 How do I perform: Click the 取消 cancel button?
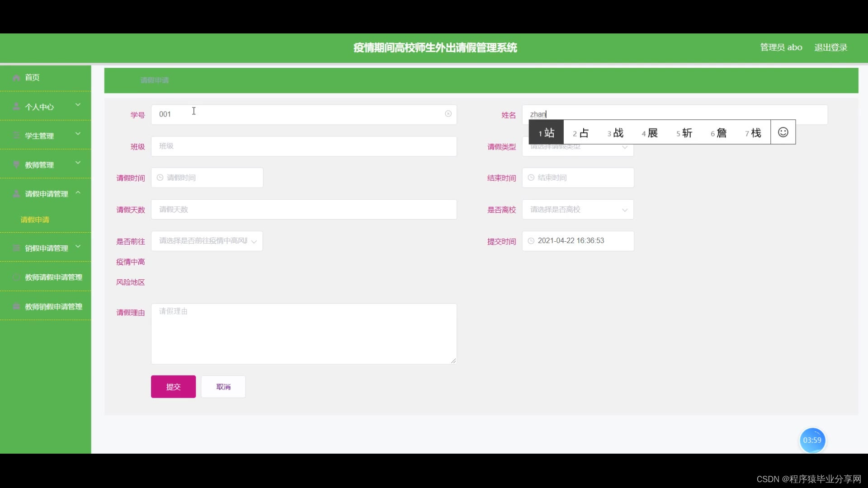click(223, 387)
